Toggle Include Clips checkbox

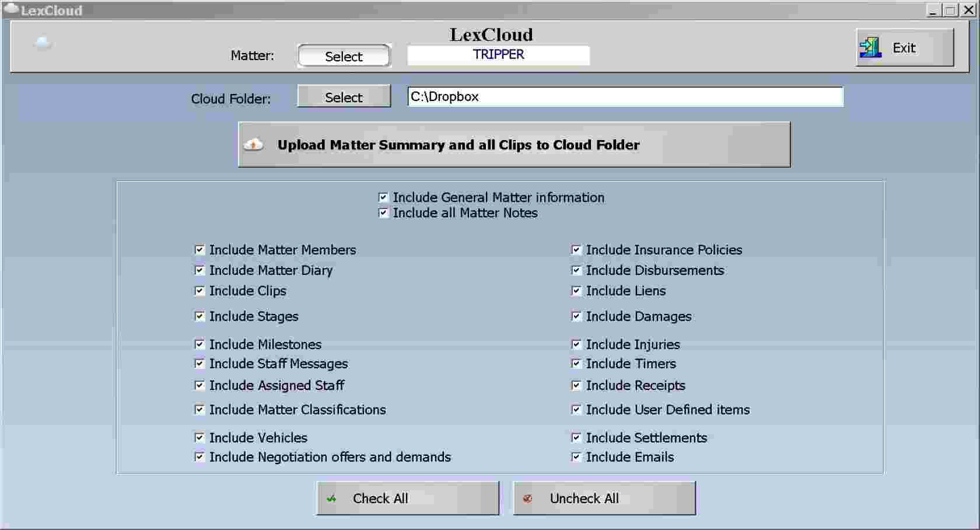pyautogui.click(x=199, y=291)
